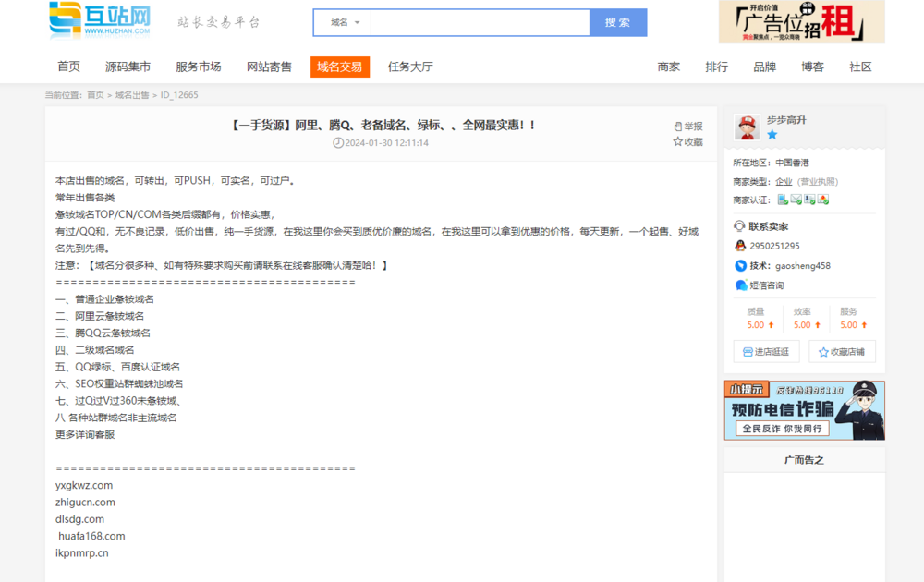Click the QQ penguin contact icon
Viewport: 924px width, 582px height.
pyautogui.click(x=740, y=246)
